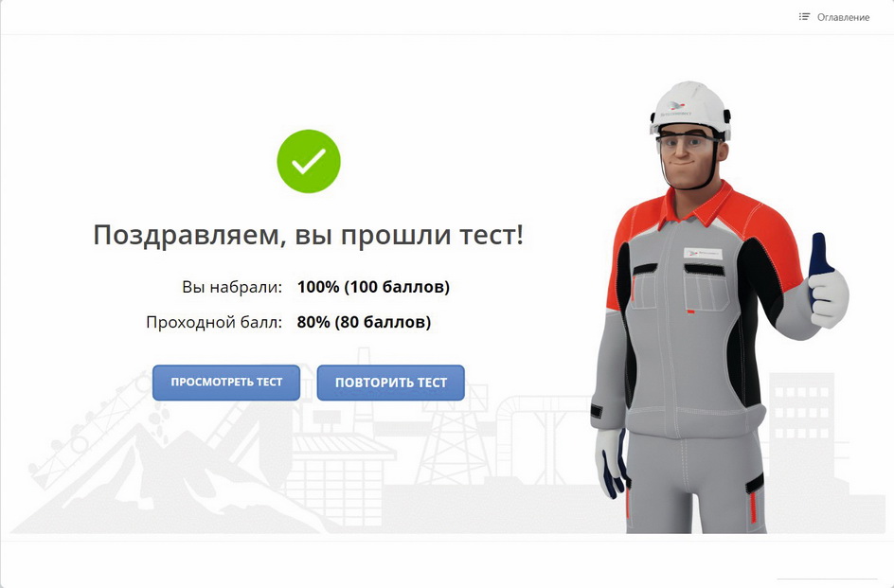Click the Оглавление text label
The width and height of the screenshot is (894, 588).
(x=843, y=18)
